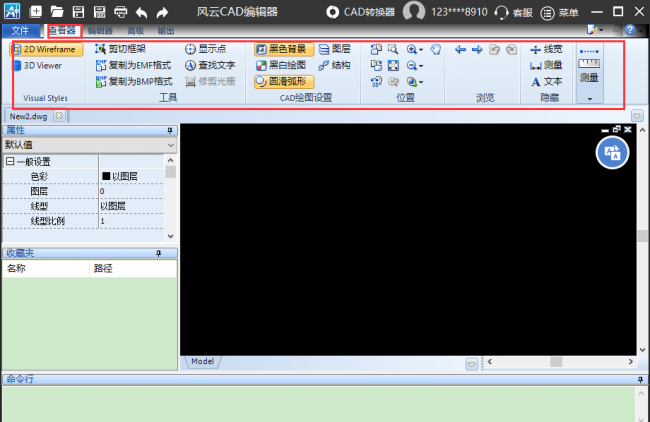Print the drawing using the printer icon

(x=121, y=12)
